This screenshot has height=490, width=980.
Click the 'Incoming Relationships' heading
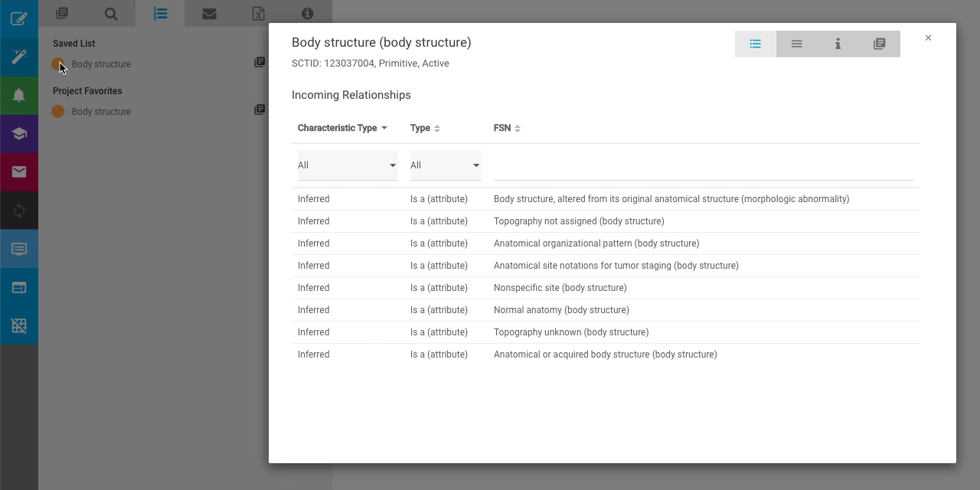click(351, 95)
